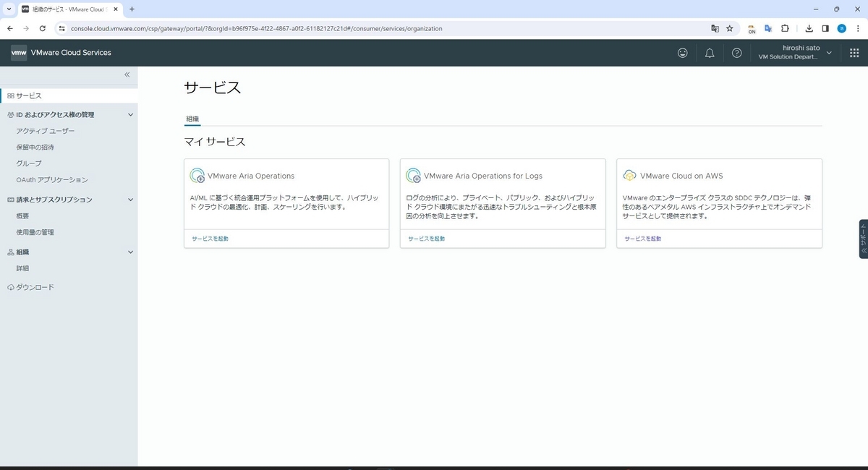Click the site information icon in address bar

coord(61,28)
